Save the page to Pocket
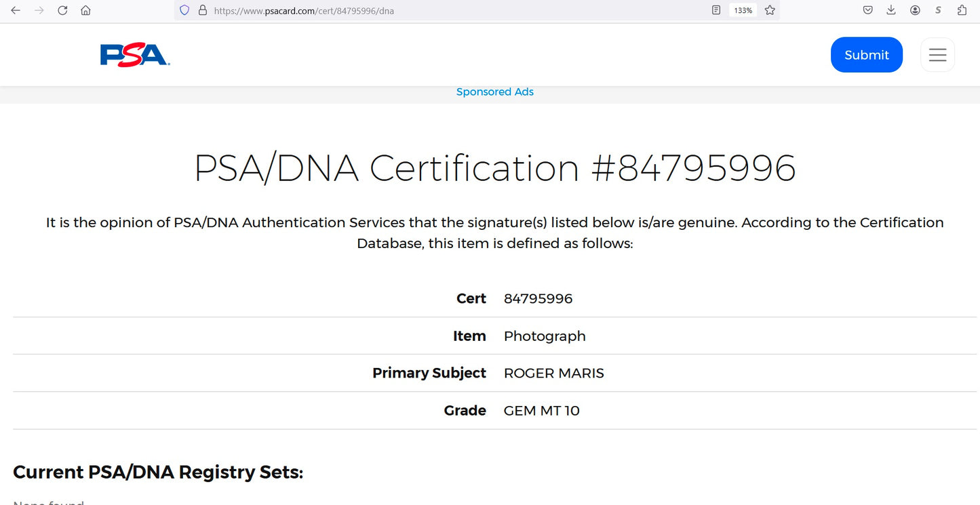Image resolution: width=980 pixels, height=505 pixels. [x=867, y=10]
